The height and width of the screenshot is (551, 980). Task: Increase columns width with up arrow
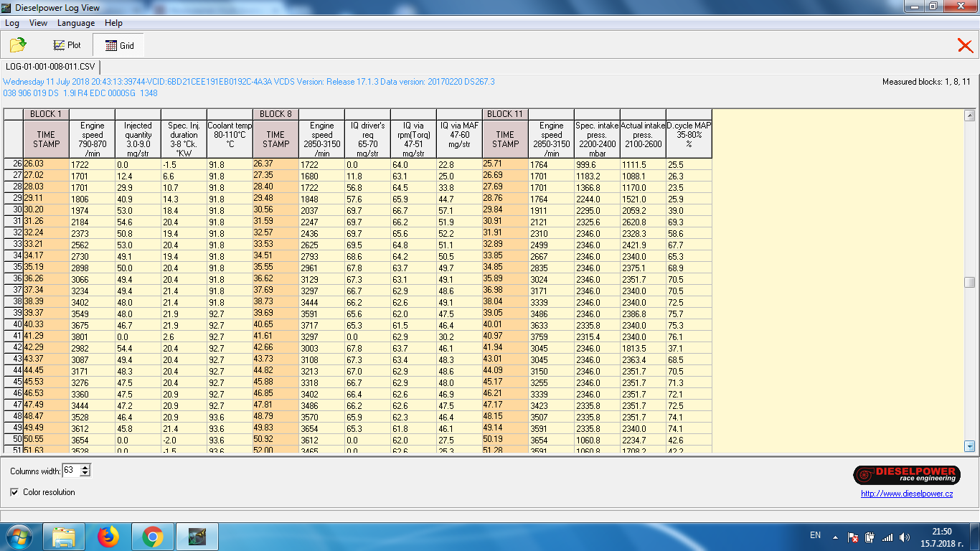[x=85, y=468]
